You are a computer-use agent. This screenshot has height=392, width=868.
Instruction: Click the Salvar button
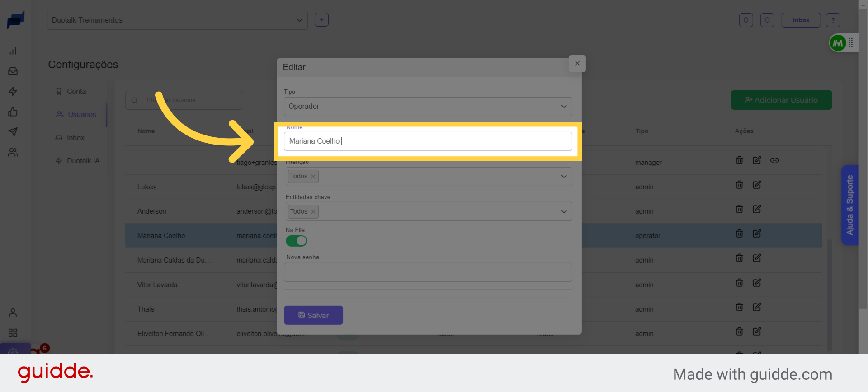pos(313,315)
